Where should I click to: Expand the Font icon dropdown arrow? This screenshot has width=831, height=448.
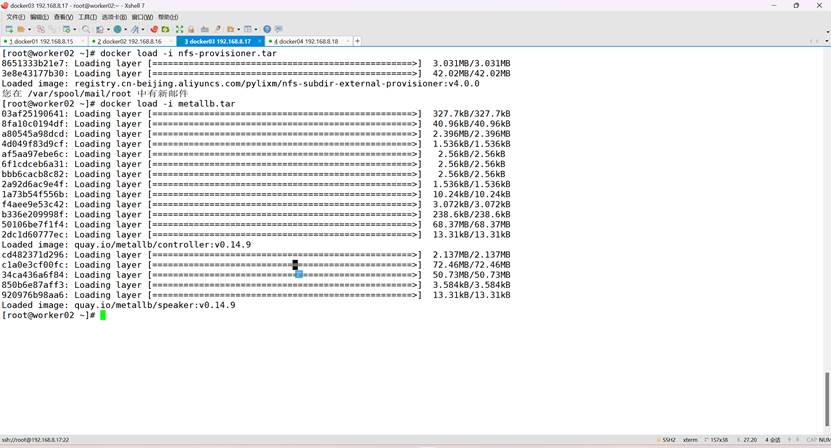(x=143, y=29)
